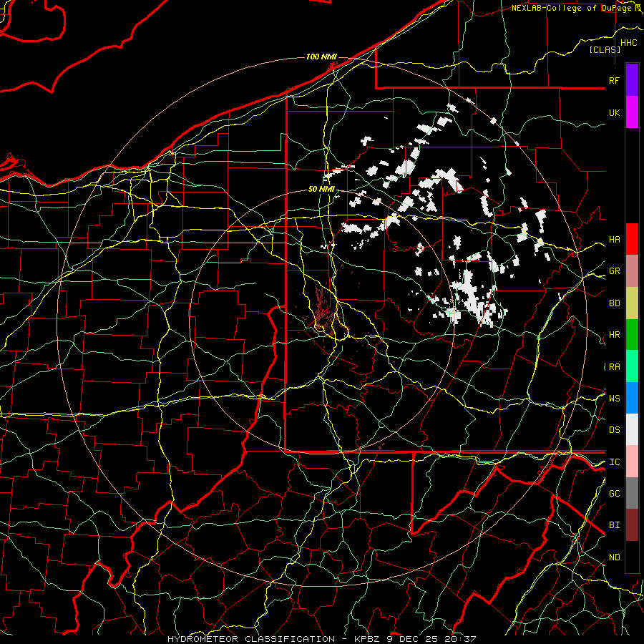Click the light pink IC legend swatch
This screenshot has width=644, height=644.
click(x=632, y=462)
